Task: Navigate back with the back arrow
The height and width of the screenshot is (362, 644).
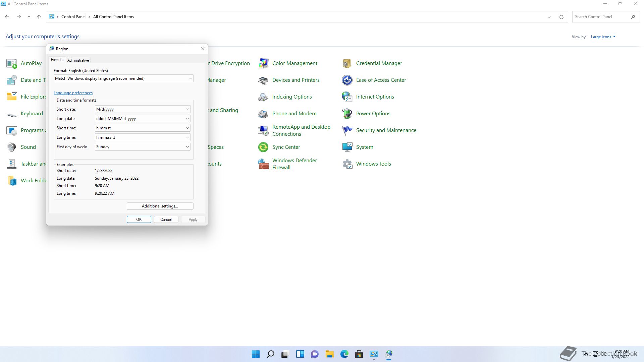Action: tap(7, 17)
